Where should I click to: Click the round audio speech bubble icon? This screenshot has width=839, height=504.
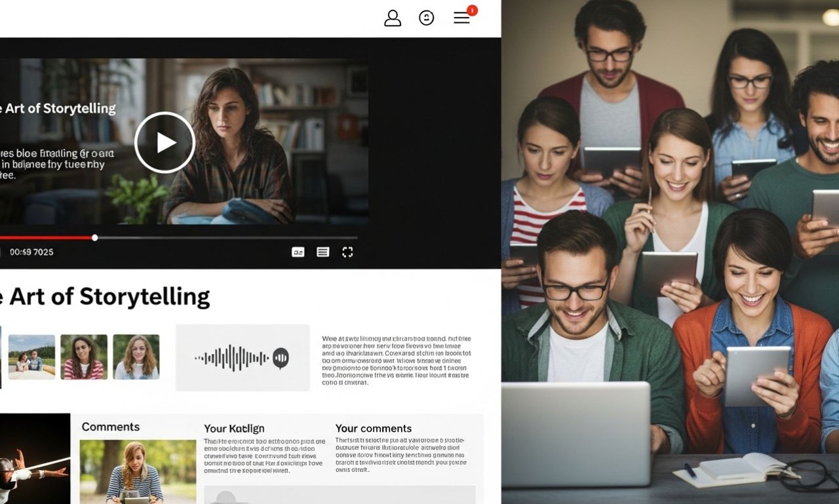281,358
